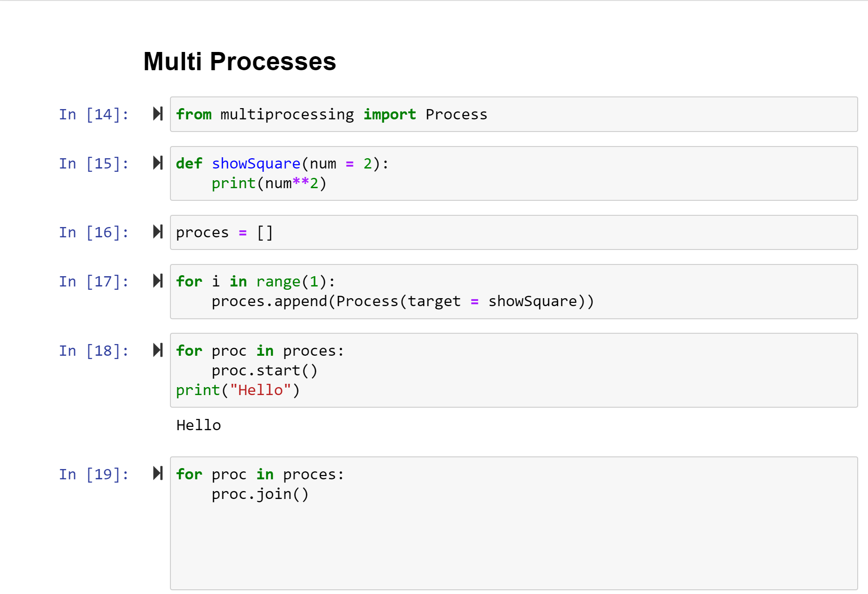Run cell 18 via its play icon
The height and width of the screenshot is (594, 868).
(x=158, y=350)
